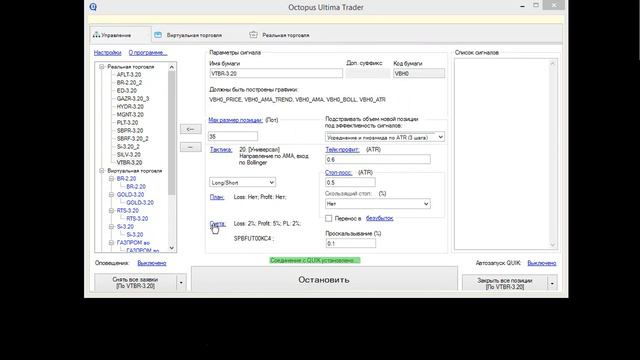Image resolution: width=640 pixels, height=360 pixels.
Task: Collapse the GOLD-3.20 group expander
Action: pos(111,195)
